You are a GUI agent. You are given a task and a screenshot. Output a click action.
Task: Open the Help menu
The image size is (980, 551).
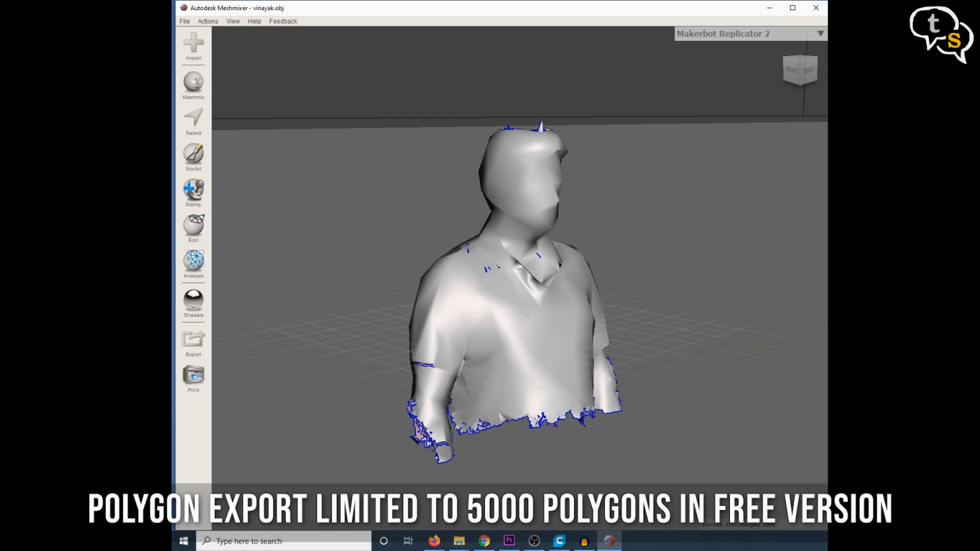[255, 21]
